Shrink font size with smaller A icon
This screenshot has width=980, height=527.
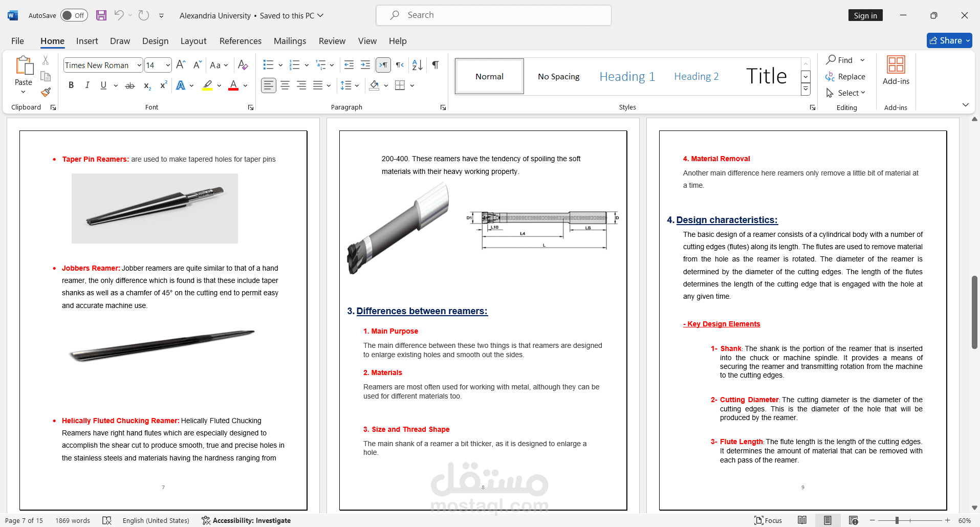click(x=197, y=65)
